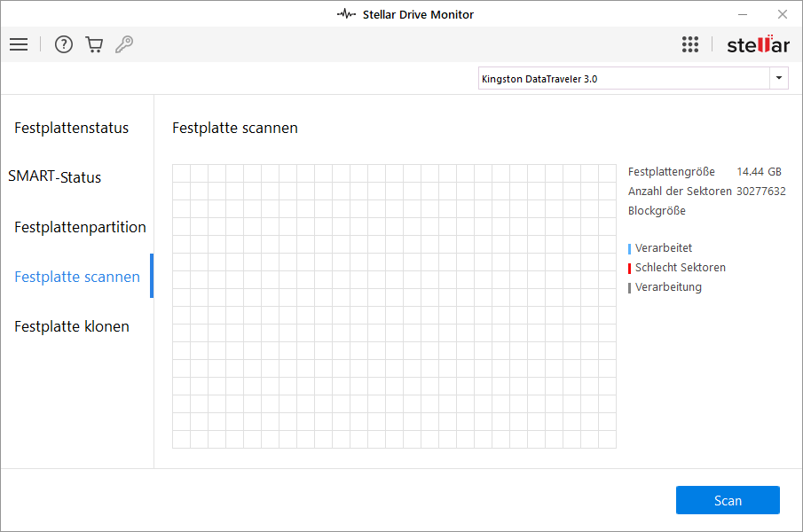Screen dimensions: 803x532
Task: Start the Scan button
Action: pos(728,500)
